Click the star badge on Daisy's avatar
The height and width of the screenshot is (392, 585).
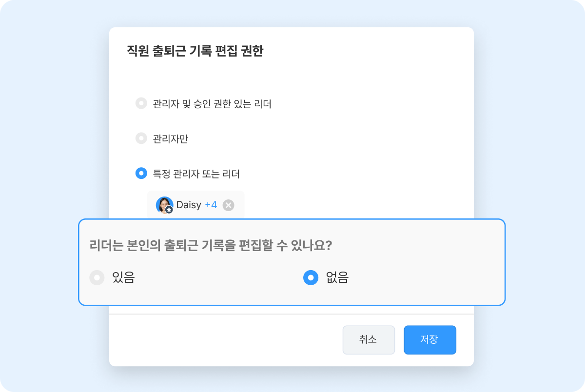(x=169, y=209)
